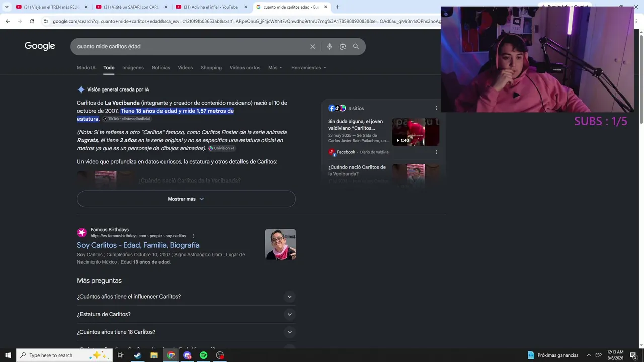Image resolution: width=644 pixels, height=362 pixels.
Task: Go to the Google homepage via the logo
Action: [x=40, y=46]
